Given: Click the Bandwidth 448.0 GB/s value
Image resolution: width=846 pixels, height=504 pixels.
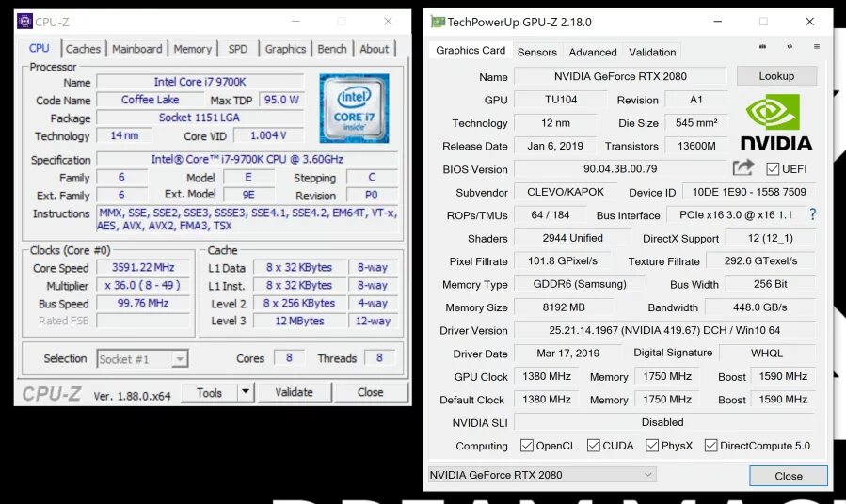Looking at the screenshot, I should [x=759, y=307].
